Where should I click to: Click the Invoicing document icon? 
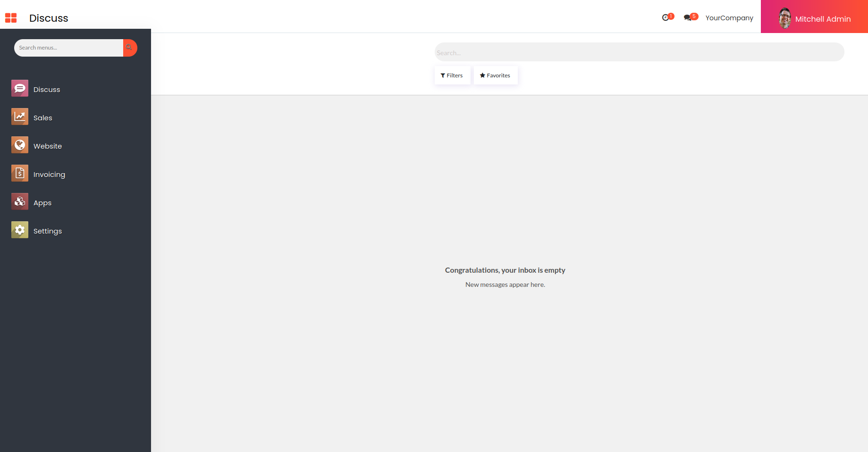click(x=20, y=173)
